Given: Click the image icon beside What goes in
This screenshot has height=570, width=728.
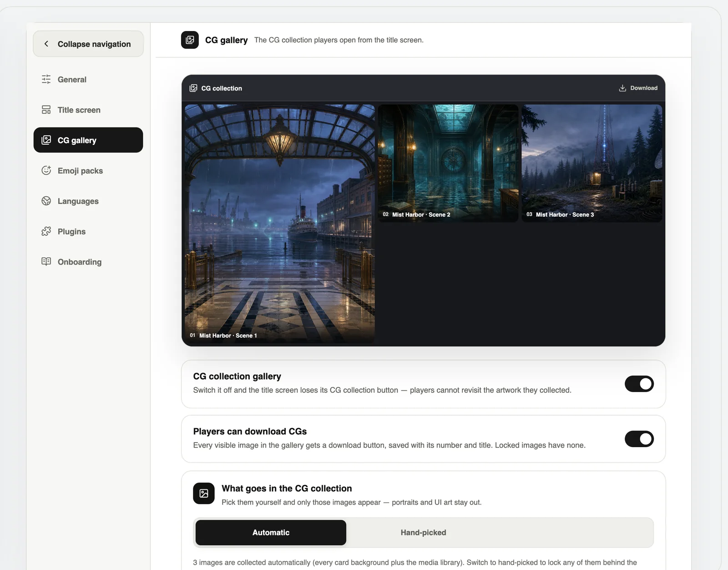Looking at the screenshot, I should pos(204,494).
